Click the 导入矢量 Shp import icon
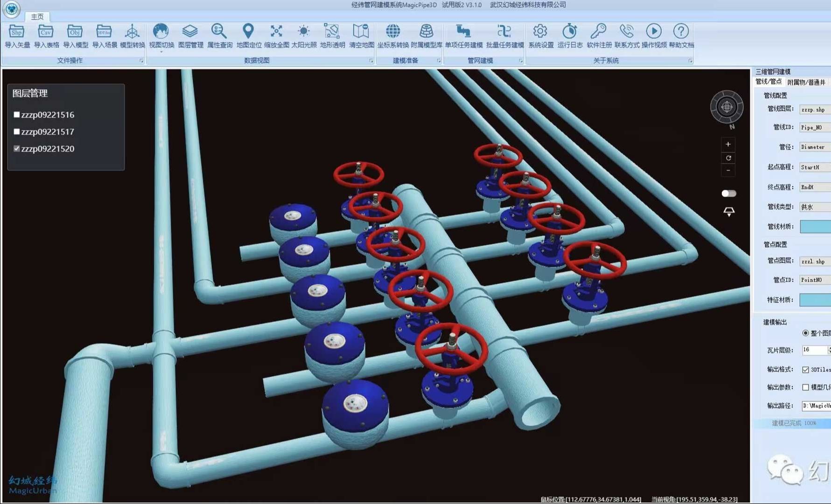831x504 pixels. point(17,36)
